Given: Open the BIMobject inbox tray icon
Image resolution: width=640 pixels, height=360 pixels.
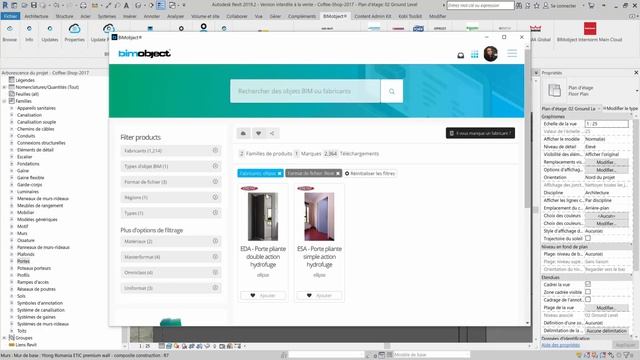Looking at the screenshot, I should pos(460,55).
